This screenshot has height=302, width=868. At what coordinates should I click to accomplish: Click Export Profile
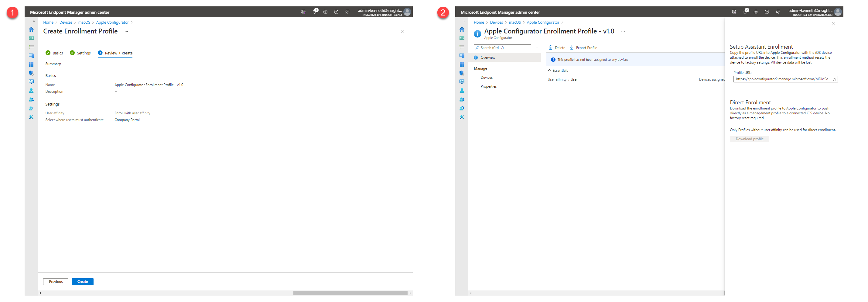pyautogui.click(x=583, y=47)
